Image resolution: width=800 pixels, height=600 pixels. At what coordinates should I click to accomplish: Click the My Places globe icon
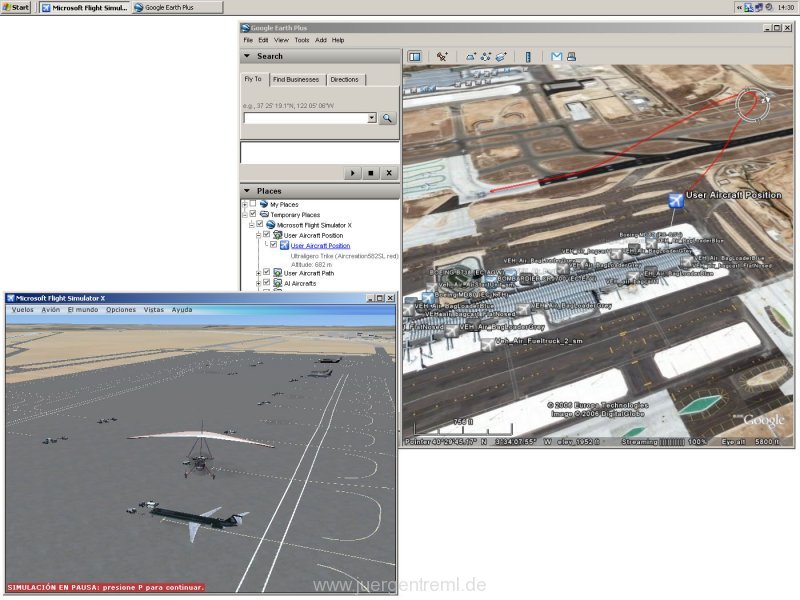(x=264, y=204)
